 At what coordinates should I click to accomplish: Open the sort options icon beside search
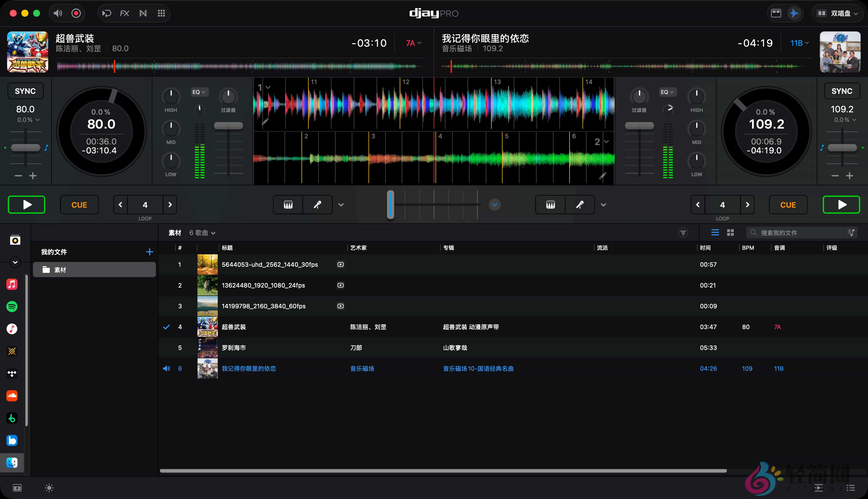(x=851, y=233)
